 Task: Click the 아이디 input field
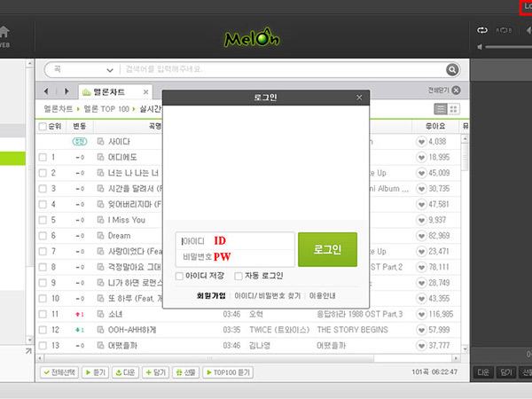tap(235, 241)
